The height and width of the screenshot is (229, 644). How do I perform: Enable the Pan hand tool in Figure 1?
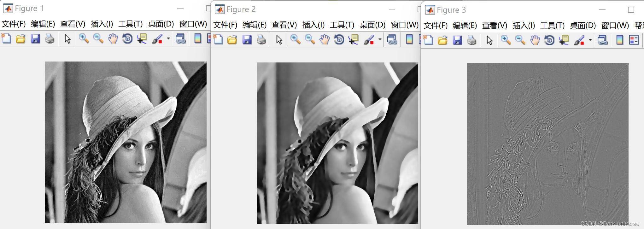coord(113,39)
